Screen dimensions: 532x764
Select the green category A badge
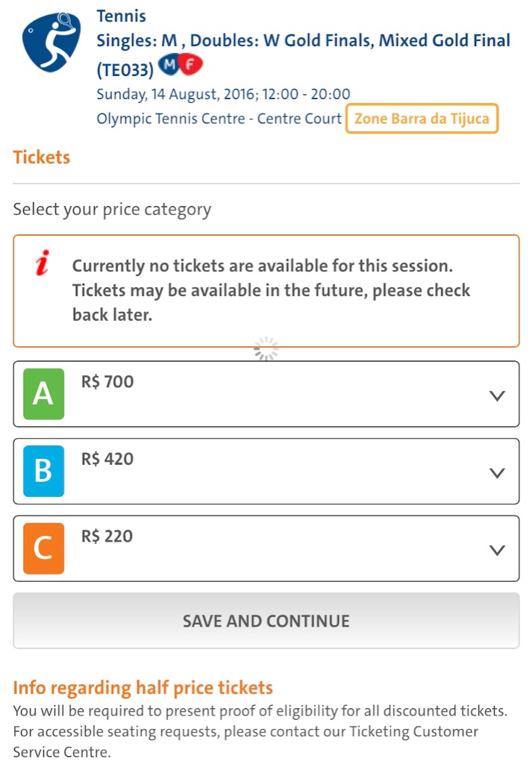pos(44,394)
